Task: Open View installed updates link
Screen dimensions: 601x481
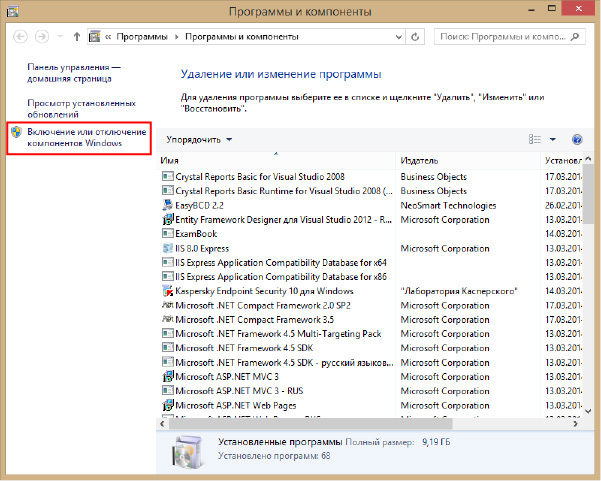Action: (x=81, y=108)
